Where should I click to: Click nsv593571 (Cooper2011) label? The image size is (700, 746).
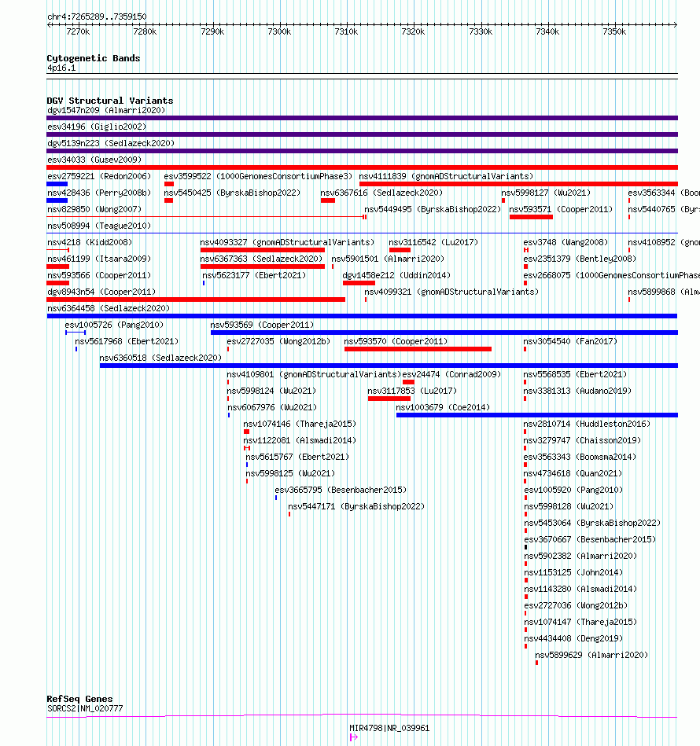(561, 209)
